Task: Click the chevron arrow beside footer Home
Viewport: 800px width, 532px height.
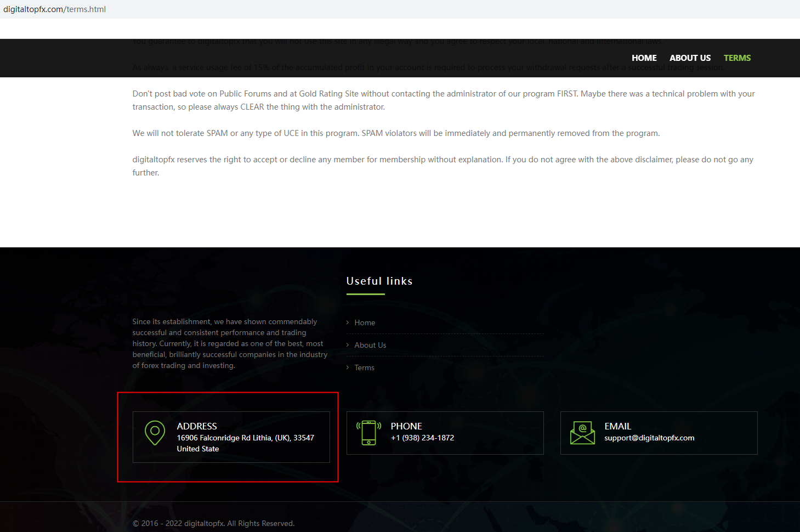Action: tap(348, 322)
